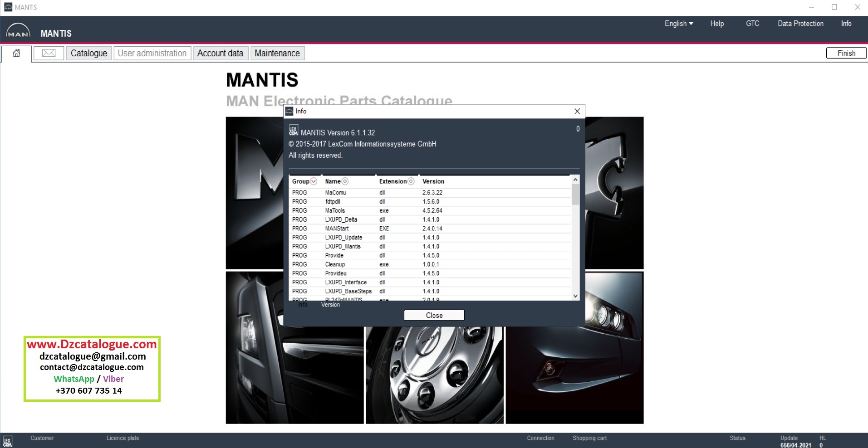This screenshot has width=868, height=448.
Task: Select the LXUPD_Update row
Action: (x=430, y=238)
